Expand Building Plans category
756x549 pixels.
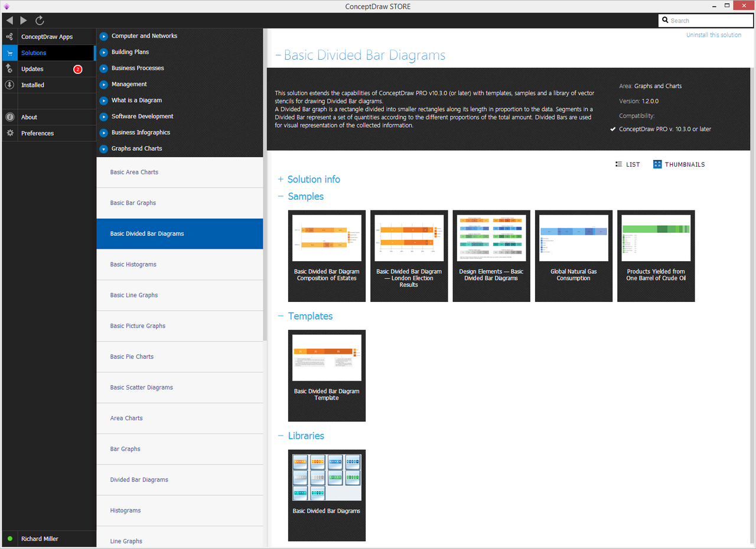pos(104,52)
